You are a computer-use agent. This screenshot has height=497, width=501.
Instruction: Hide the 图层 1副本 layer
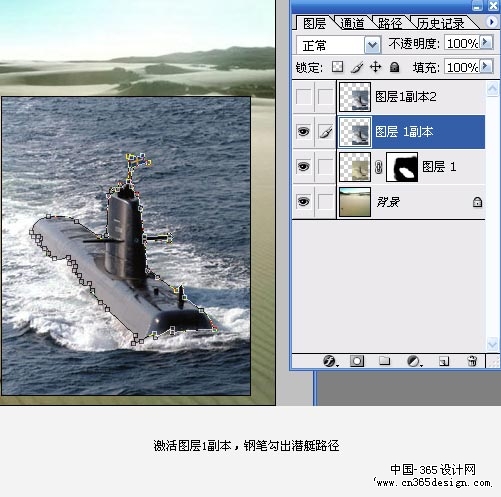[304, 132]
